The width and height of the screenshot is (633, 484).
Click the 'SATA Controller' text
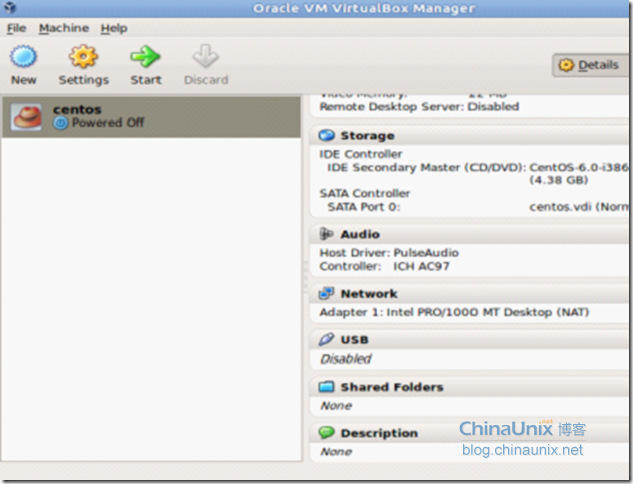[365, 193]
